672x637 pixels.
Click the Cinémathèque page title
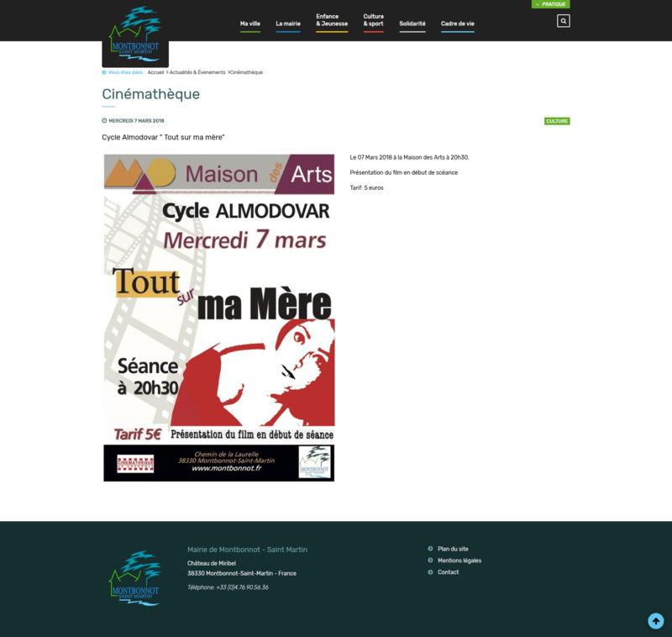click(151, 94)
